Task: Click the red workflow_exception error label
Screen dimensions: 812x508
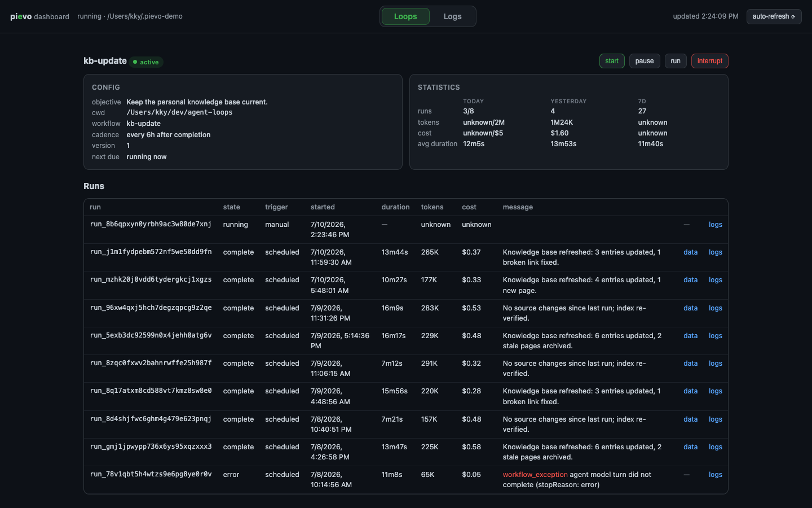Action: [535, 475]
